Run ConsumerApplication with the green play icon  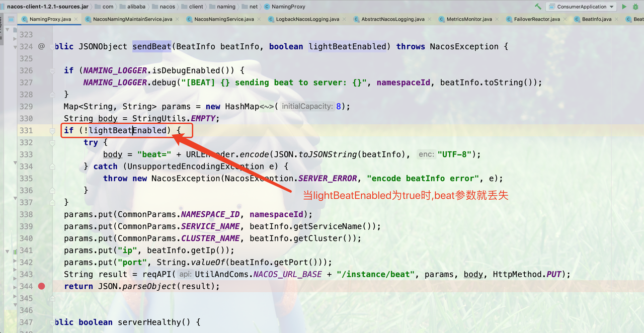pyautogui.click(x=624, y=7)
